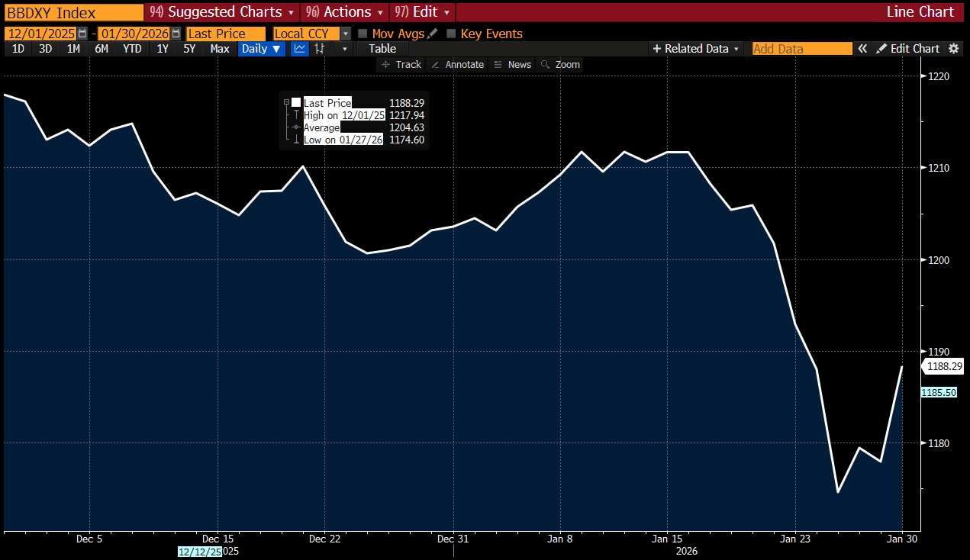Open the Actions menu

(344, 12)
